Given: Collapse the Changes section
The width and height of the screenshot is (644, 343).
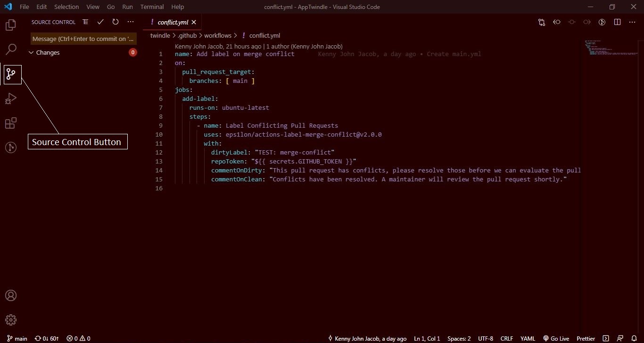Looking at the screenshot, I should 31,53.
